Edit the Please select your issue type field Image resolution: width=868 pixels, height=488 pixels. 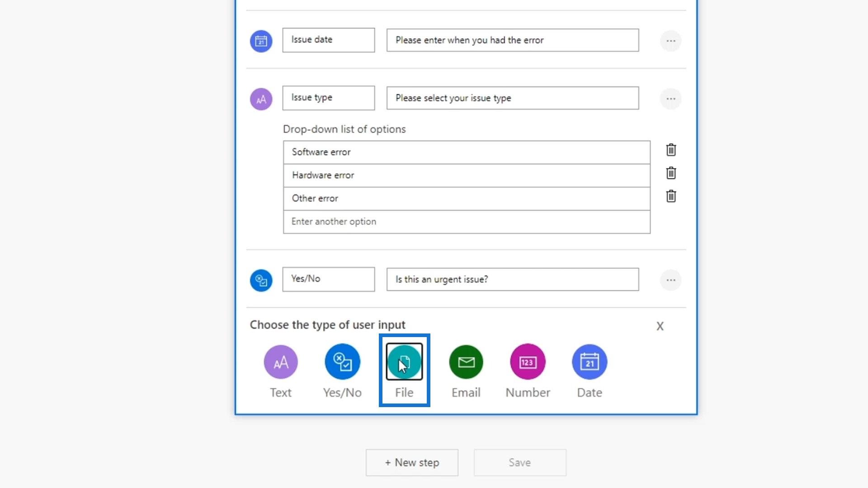coord(512,98)
